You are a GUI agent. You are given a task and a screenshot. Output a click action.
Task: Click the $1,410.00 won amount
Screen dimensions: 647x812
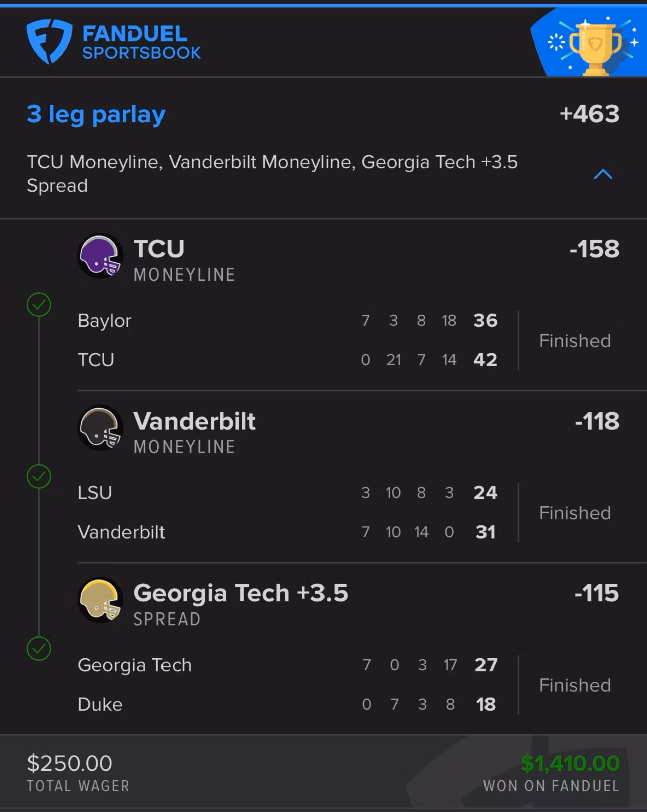[570, 764]
